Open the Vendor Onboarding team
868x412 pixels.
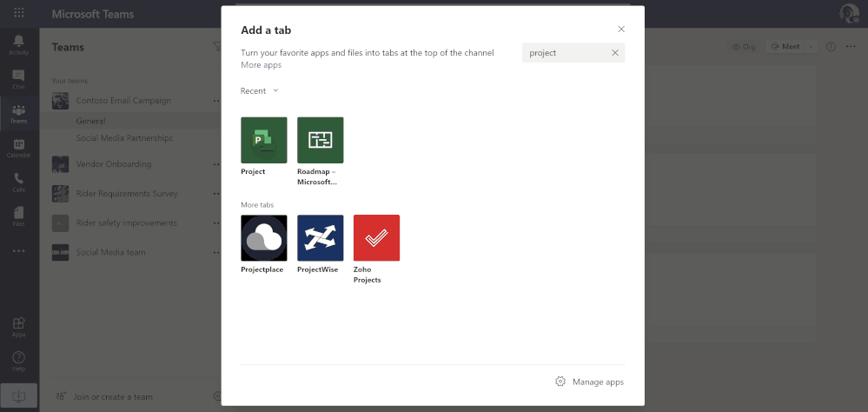(114, 164)
